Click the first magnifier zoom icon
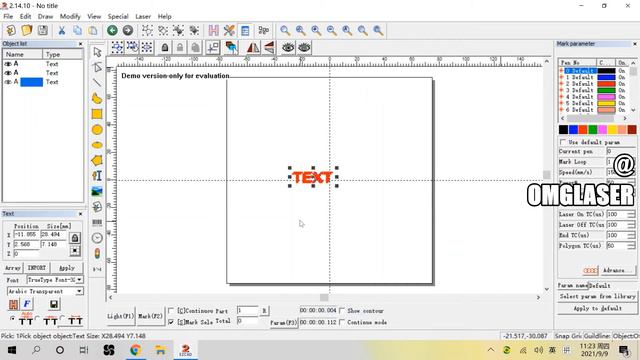This screenshot has height=360, width=640. point(285,30)
